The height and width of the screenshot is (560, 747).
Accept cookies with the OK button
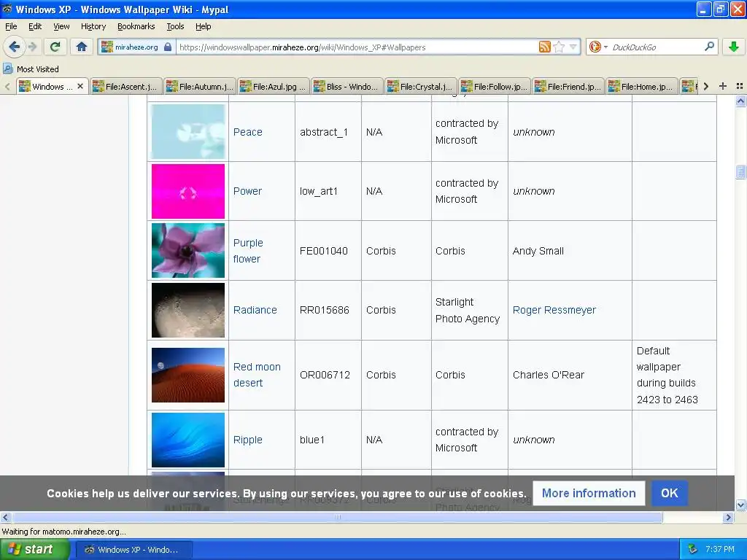click(x=670, y=493)
